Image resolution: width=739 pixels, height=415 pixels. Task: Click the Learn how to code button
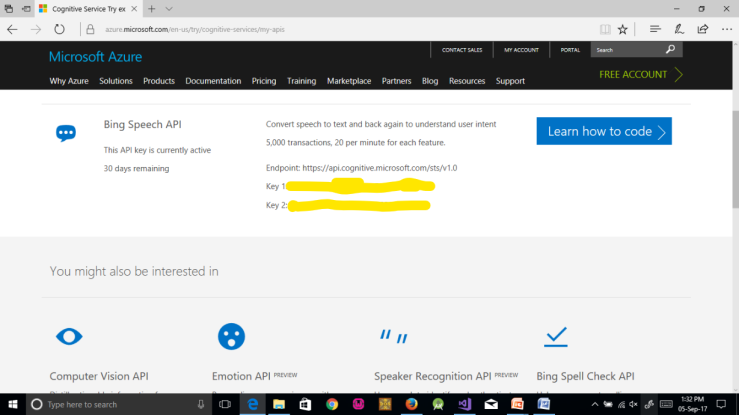603,131
